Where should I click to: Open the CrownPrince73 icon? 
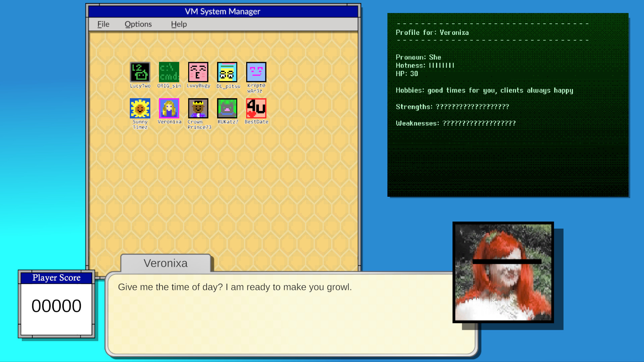pyautogui.click(x=198, y=108)
